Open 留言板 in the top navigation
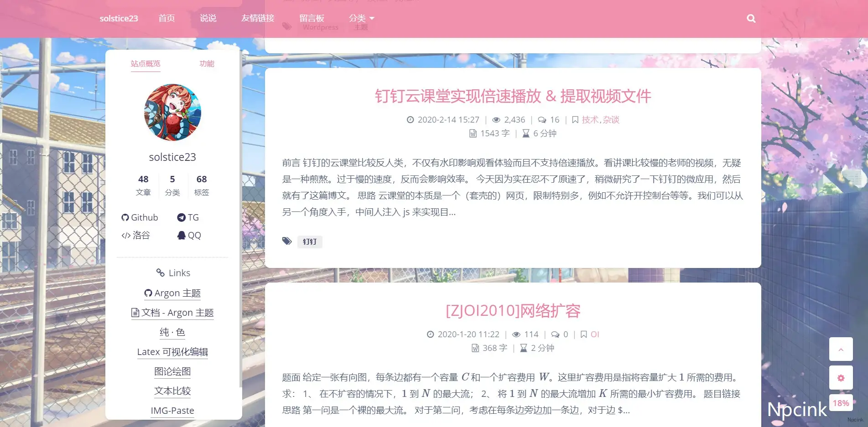868x427 pixels. pos(312,18)
